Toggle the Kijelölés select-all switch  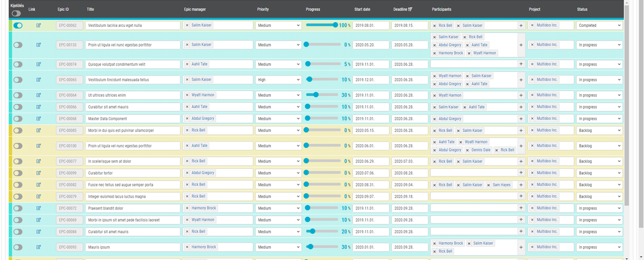(16, 13)
